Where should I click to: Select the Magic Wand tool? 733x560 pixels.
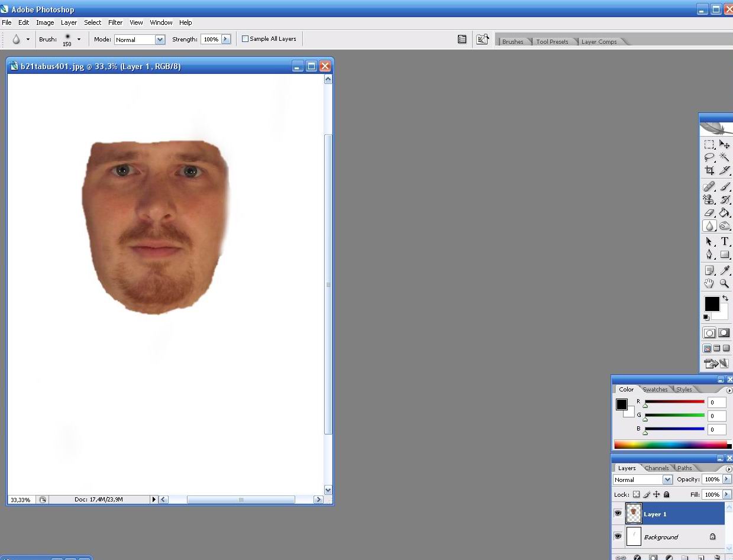click(x=724, y=157)
